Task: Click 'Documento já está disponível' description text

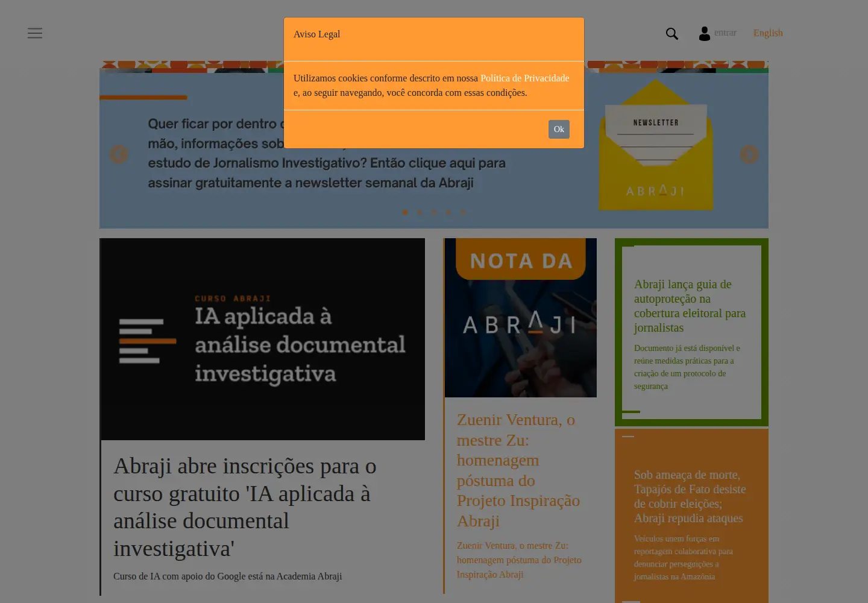Action: point(687,367)
